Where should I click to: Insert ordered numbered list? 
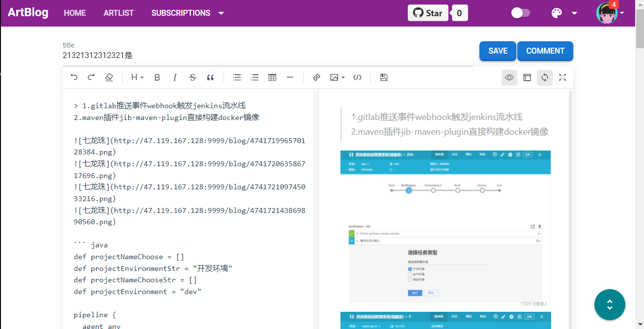coord(254,77)
